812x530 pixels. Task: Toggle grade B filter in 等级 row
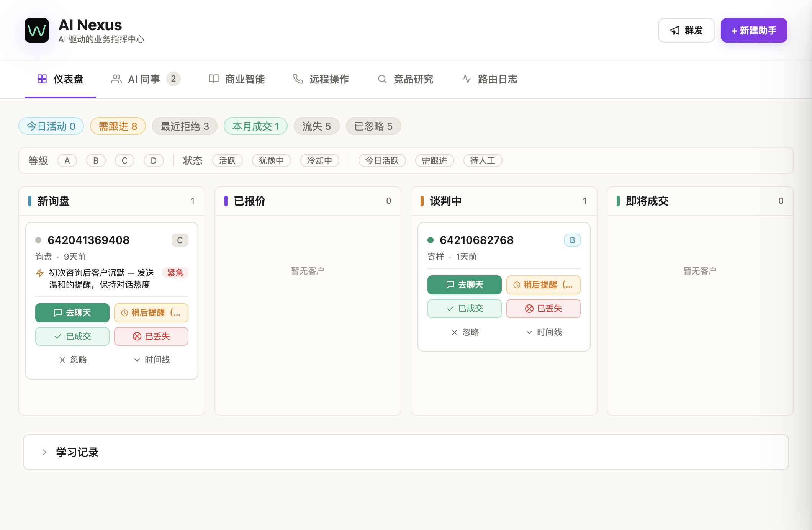point(96,160)
